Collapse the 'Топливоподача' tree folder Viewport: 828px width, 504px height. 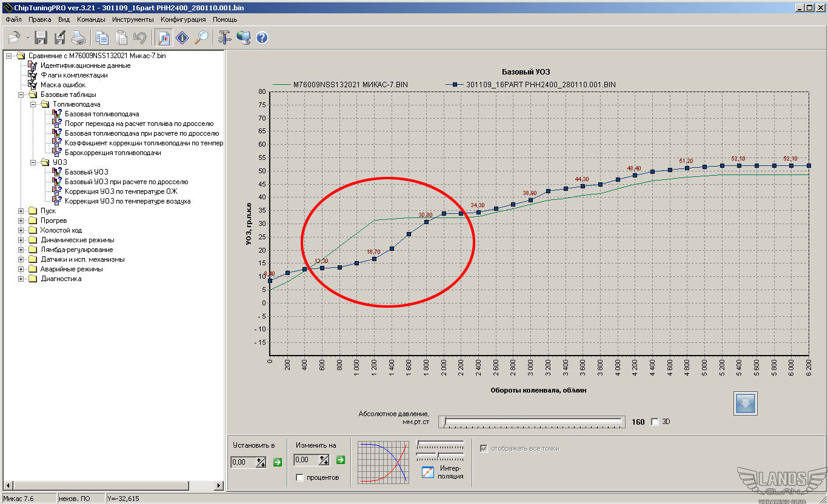(34, 104)
